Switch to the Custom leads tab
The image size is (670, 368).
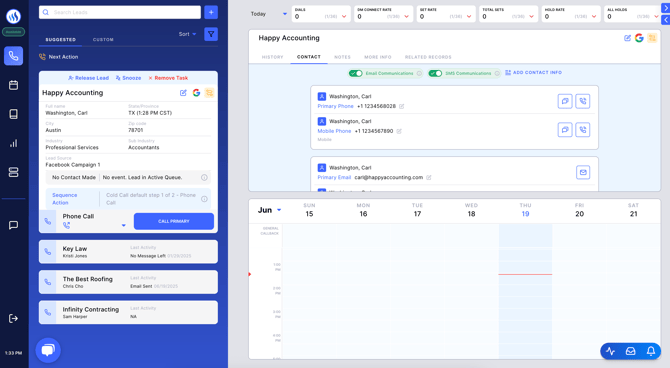pos(103,39)
